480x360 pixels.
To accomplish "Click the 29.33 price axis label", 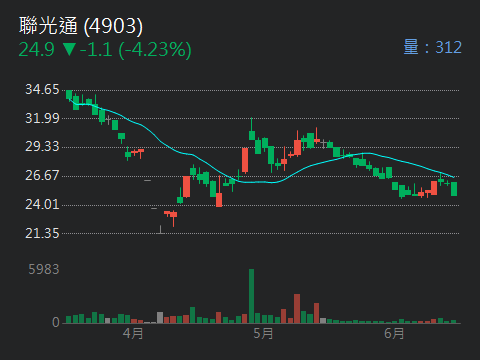I will tap(42, 147).
